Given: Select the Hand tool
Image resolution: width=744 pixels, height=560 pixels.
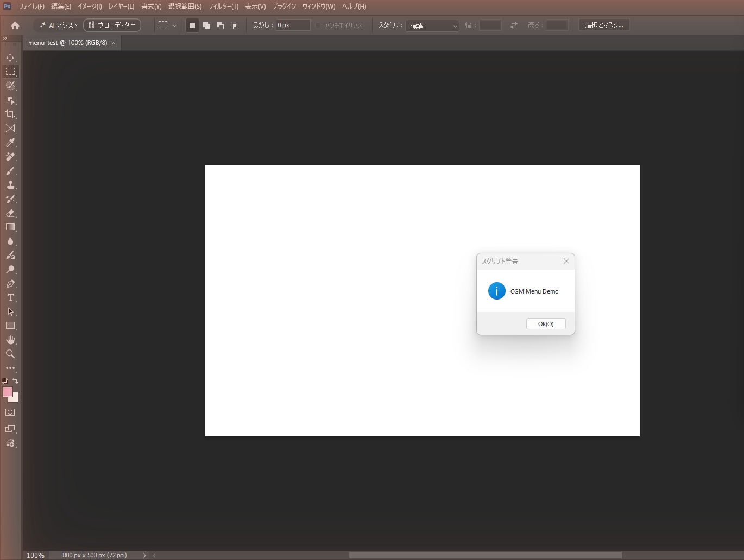Looking at the screenshot, I should [x=10, y=340].
